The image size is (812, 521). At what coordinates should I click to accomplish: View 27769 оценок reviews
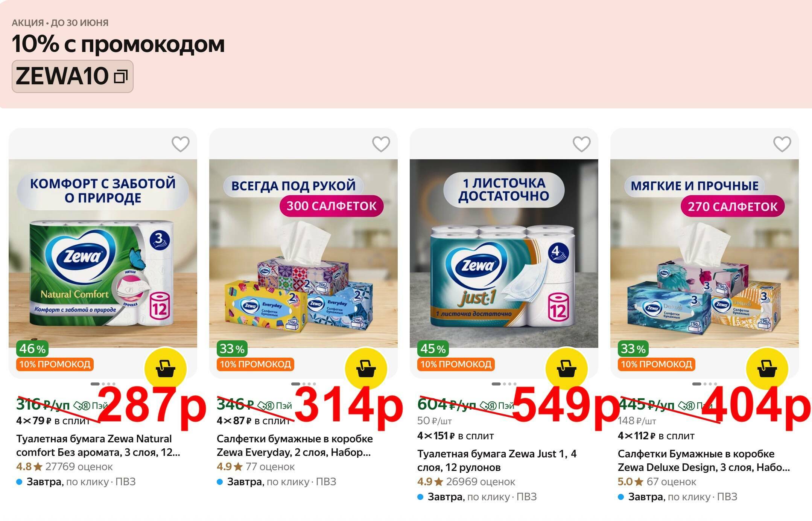[x=79, y=467]
